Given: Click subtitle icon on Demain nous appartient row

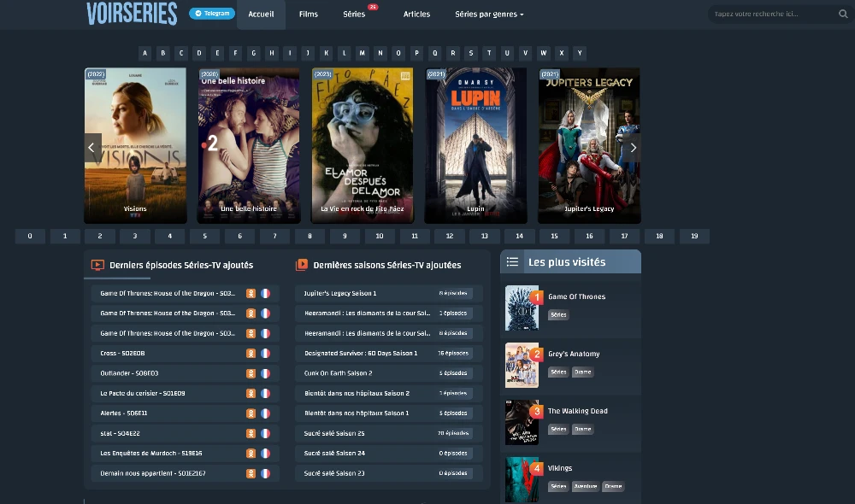Looking at the screenshot, I should (251, 473).
